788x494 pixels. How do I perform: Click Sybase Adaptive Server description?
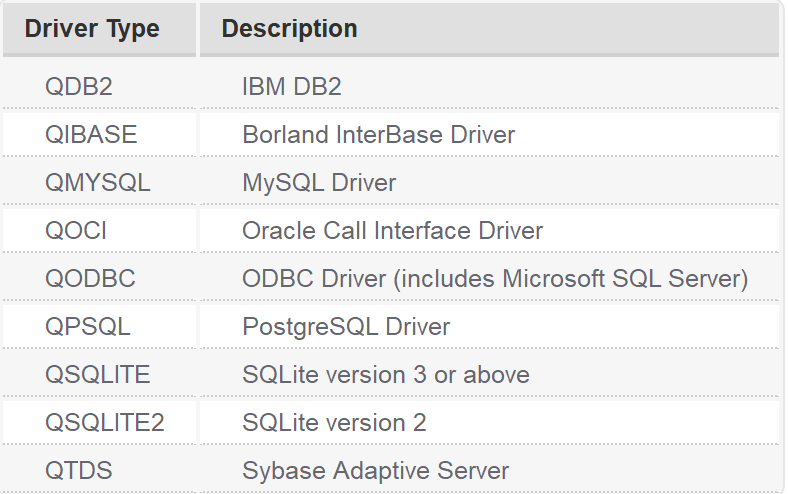point(375,471)
